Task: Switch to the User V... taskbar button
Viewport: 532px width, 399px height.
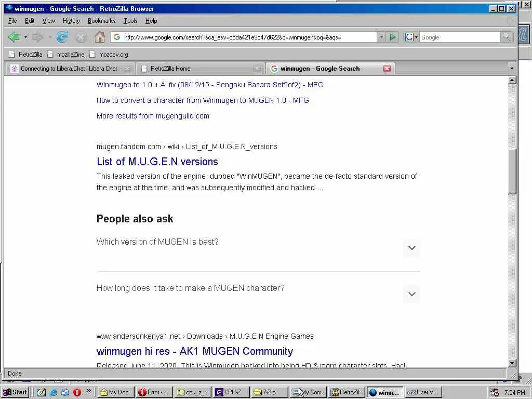Action: tap(424, 392)
